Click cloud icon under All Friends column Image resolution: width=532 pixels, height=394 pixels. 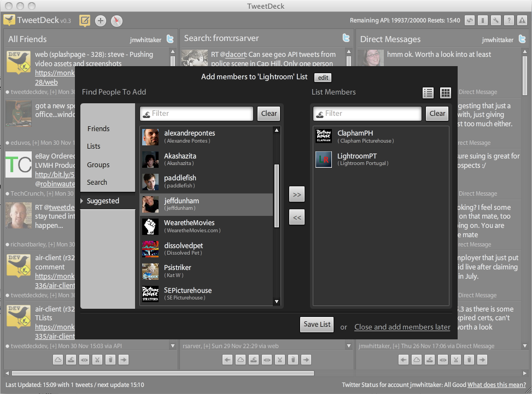pos(58,360)
